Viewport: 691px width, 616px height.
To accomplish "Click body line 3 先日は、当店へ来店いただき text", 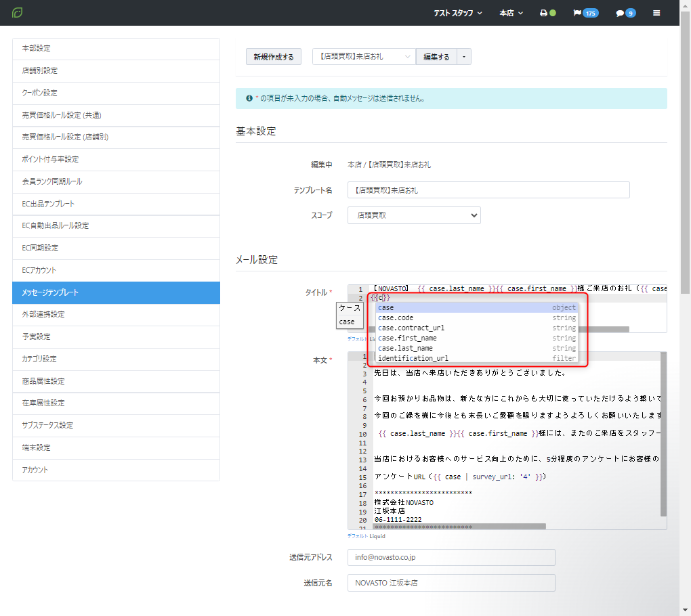I will pos(469,373).
